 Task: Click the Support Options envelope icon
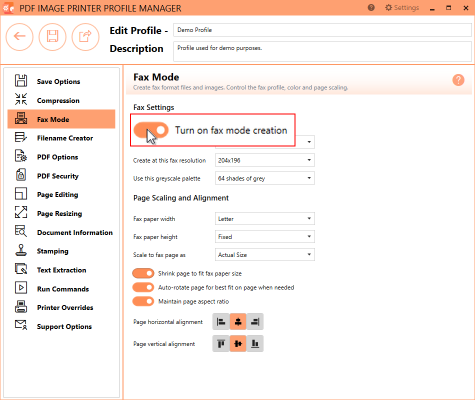[x=21, y=326]
